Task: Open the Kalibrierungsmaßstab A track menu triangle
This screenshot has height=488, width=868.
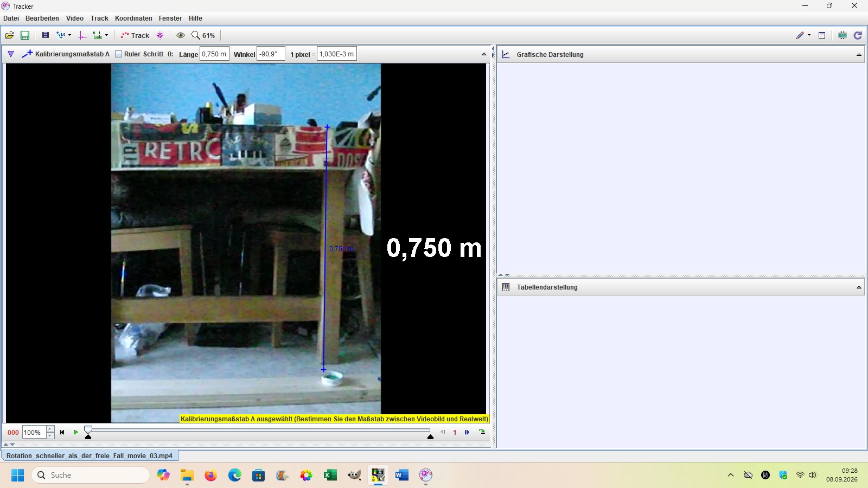Action: click(x=11, y=54)
